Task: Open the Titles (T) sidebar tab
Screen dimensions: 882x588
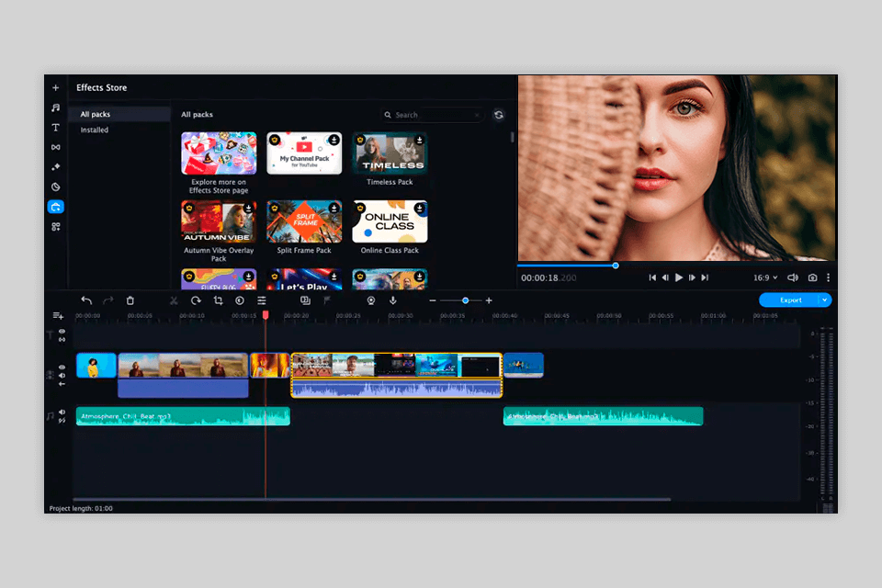Action: (56, 128)
